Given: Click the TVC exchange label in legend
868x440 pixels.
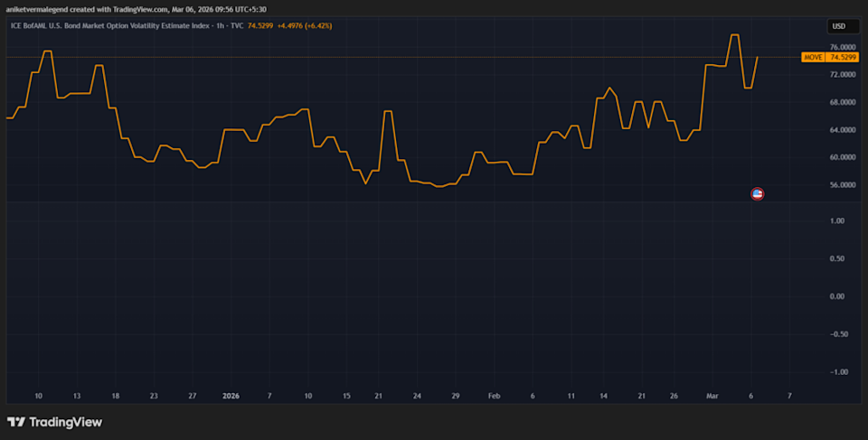Looking at the screenshot, I should (x=237, y=26).
